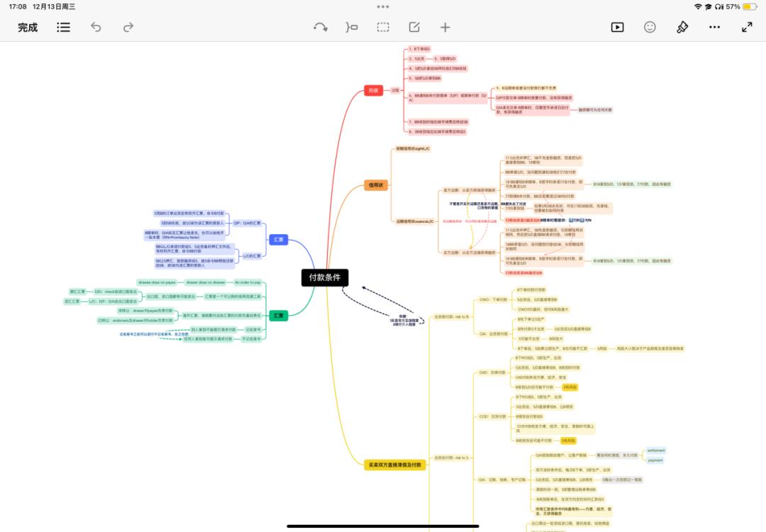Select the relationship curved arrow tool

click(321, 28)
